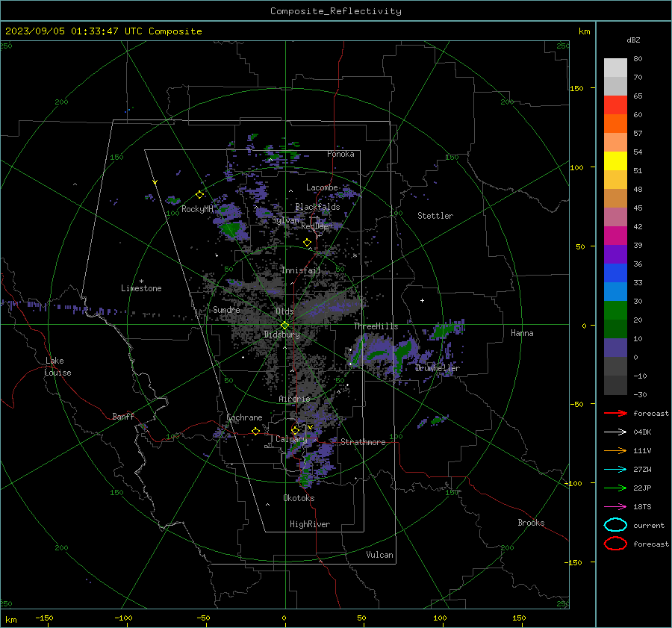This screenshot has width=672, height=628.
Task: Click the current legend text
Action: [x=649, y=525]
